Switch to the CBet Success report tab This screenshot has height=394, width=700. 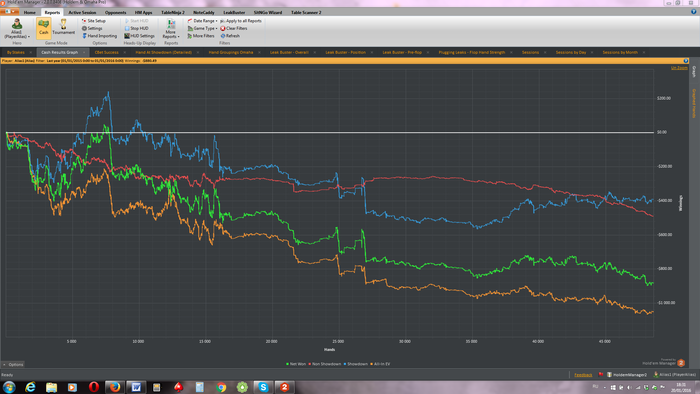pos(107,52)
